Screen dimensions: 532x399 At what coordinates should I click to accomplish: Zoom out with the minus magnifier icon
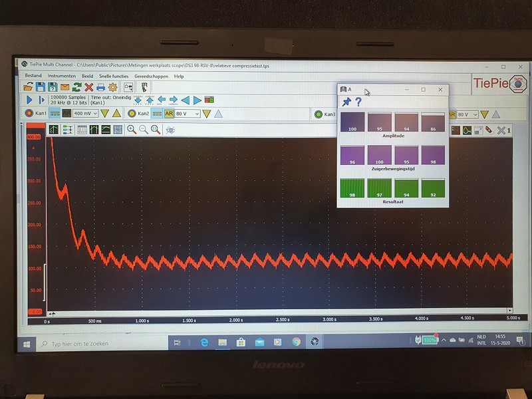[x=144, y=130]
